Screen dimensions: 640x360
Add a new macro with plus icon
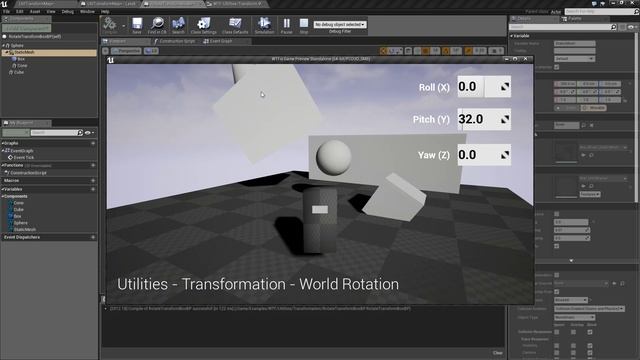coord(93,180)
